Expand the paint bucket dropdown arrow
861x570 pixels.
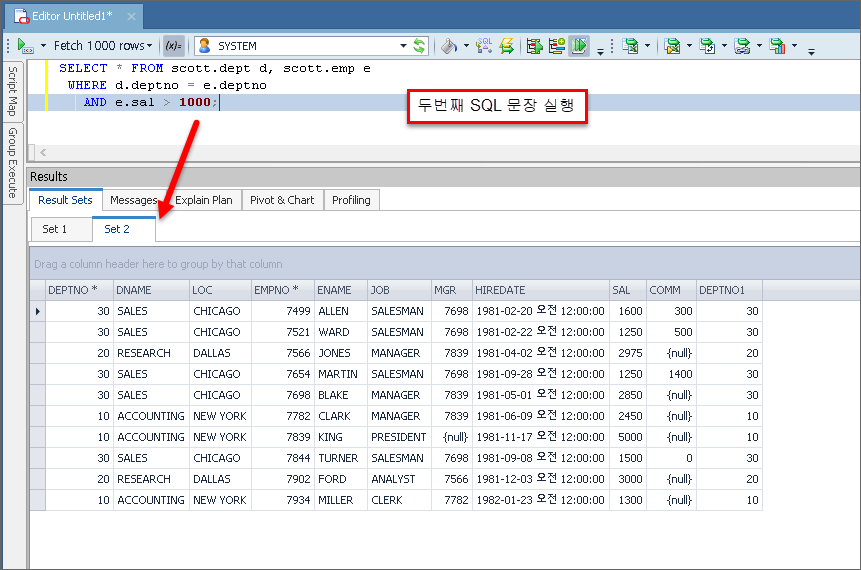pyautogui.click(x=466, y=46)
